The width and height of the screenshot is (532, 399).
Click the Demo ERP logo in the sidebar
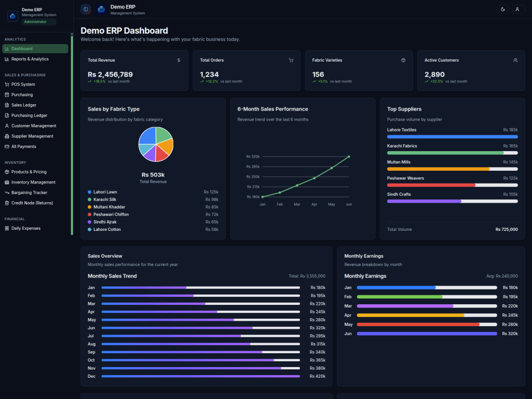[13, 15]
